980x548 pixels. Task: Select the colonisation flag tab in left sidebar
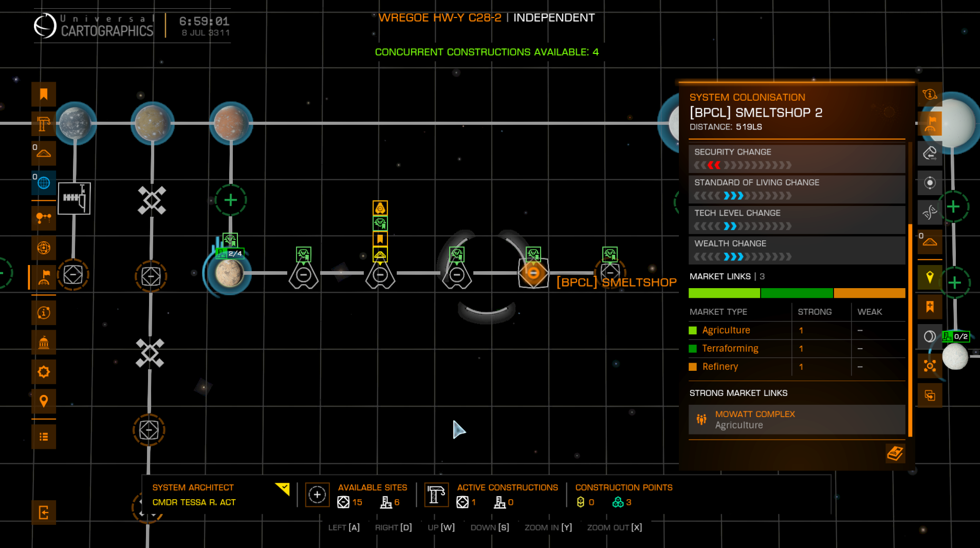pos(44,277)
